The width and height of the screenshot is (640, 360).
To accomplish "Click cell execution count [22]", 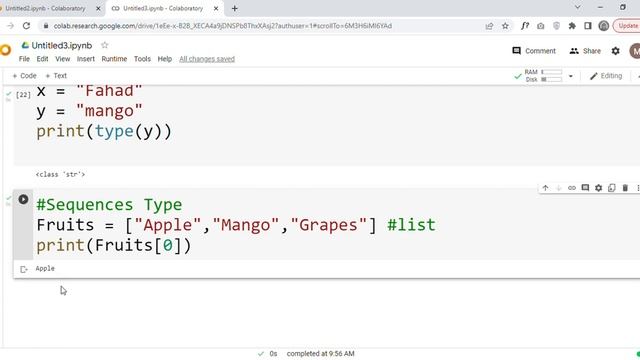I will tap(23, 95).
